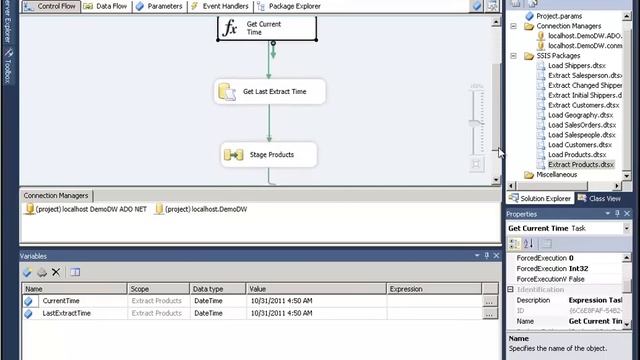Open the Parameters tab
This screenshot has width=640, height=360.
(159, 6)
